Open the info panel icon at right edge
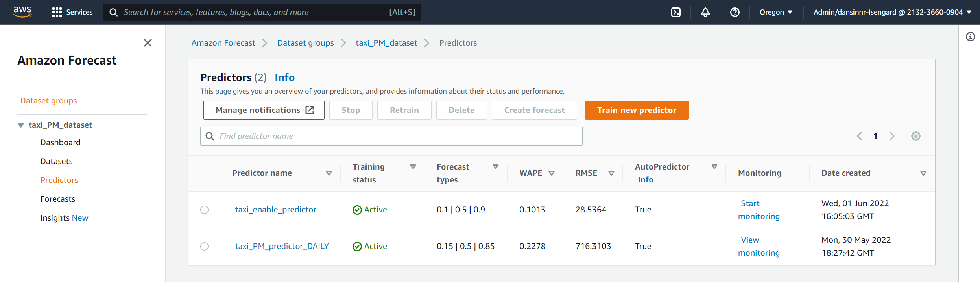The image size is (980, 282). [970, 37]
